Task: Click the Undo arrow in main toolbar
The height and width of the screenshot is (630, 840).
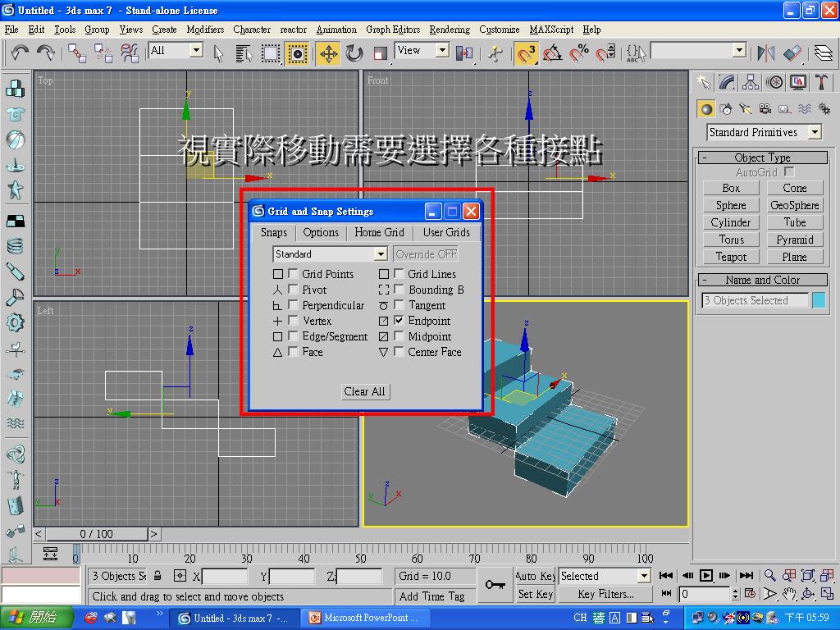Action: click(20, 53)
